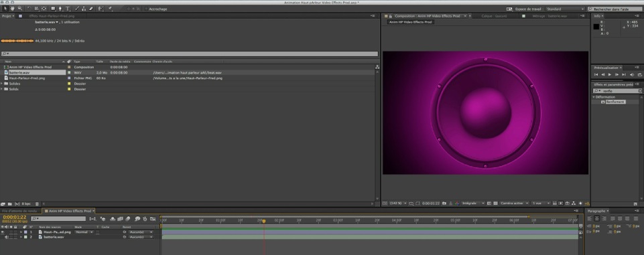Select Haut-Parleur-Fred.png in project list
Image resolution: width=644 pixels, height=255 pixels.
[x=27, y=78]
